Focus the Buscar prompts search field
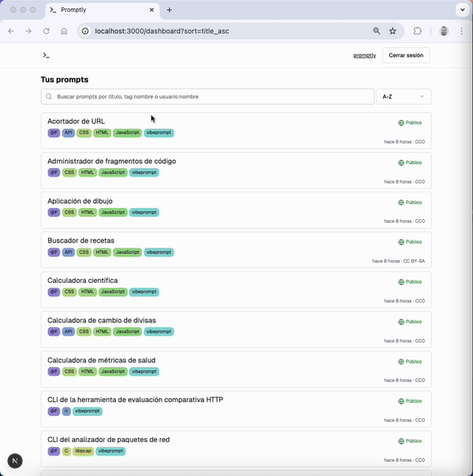This screenshot has height=476, width=473. tap(207, 96)
